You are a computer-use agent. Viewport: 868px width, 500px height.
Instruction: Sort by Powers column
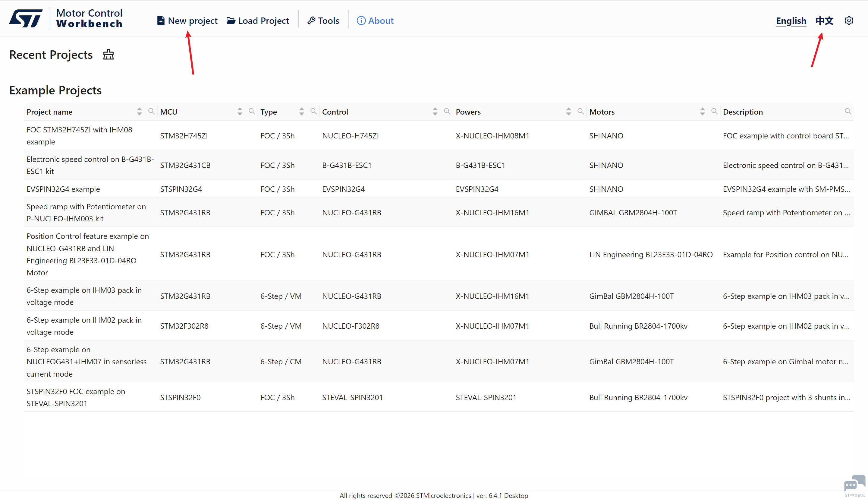[x=569, y=111]
